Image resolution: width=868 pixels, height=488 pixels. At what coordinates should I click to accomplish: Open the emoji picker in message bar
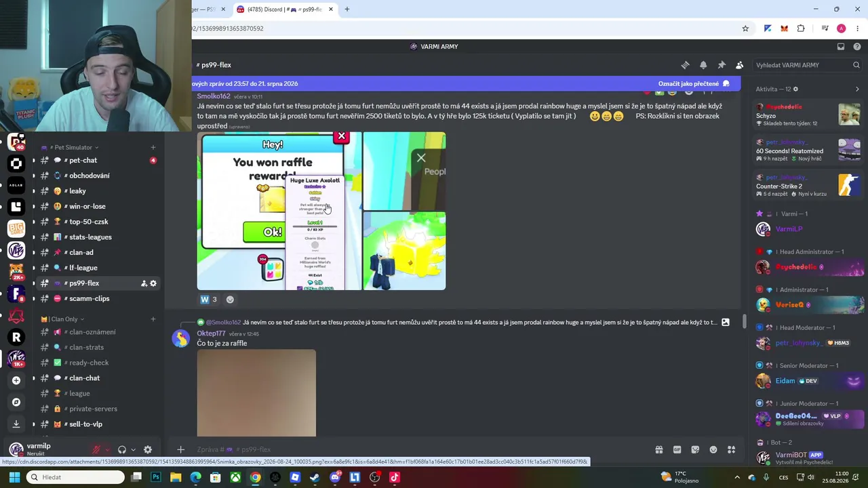click(x=713, y=449)
